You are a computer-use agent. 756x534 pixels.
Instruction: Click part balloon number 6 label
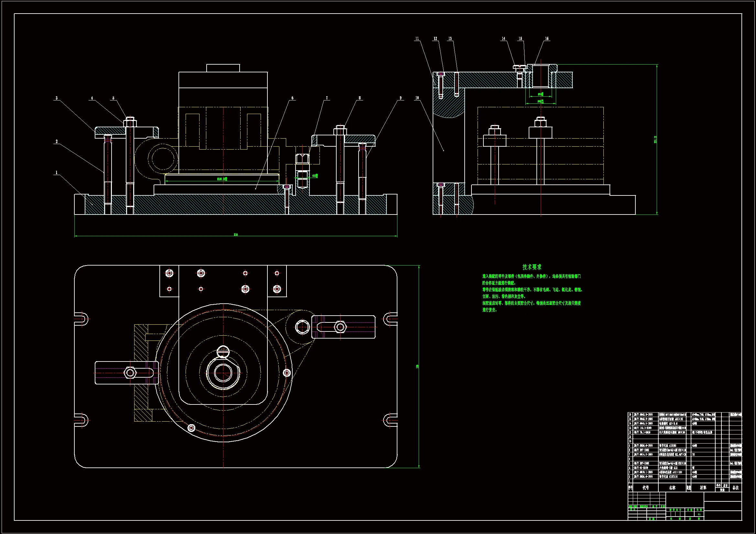[x=292, y=98]
